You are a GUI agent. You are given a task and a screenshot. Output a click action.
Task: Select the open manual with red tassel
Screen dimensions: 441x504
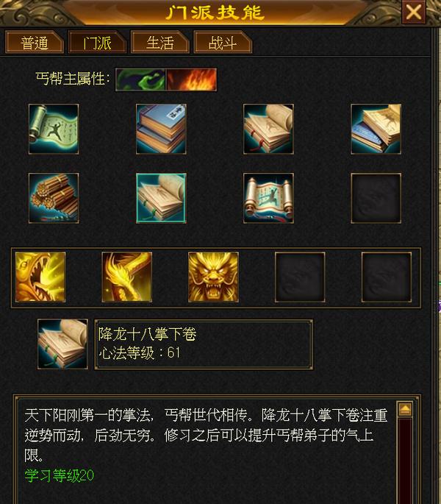pos(268,129)
